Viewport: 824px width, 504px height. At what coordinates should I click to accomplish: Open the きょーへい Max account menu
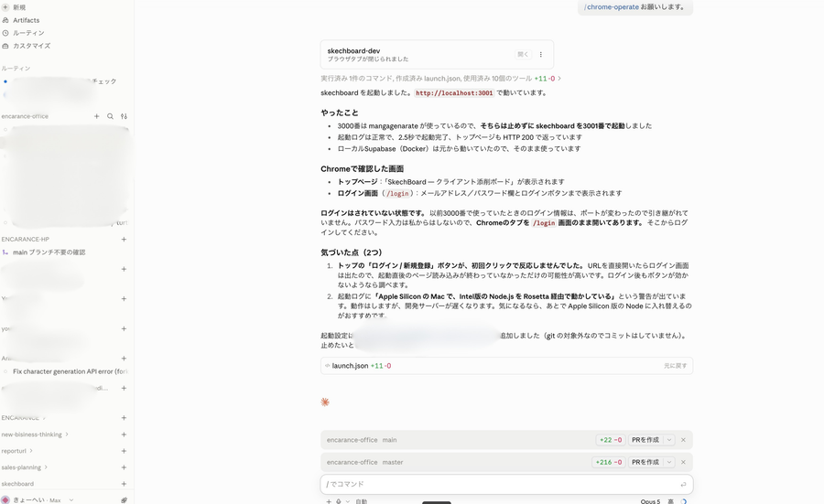(x=37, y=499)
